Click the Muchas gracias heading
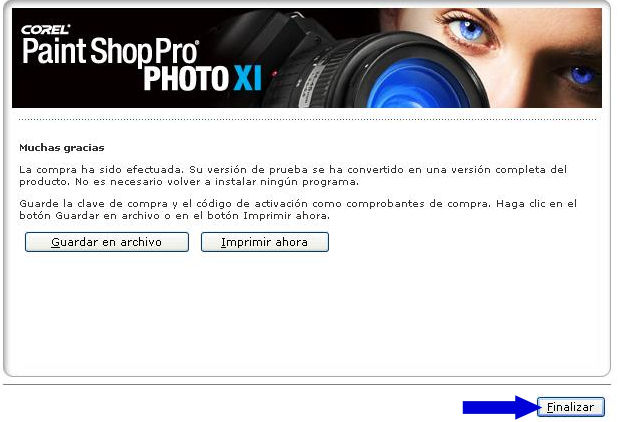This screenshot has height=422, width=626. coord(61,148)
